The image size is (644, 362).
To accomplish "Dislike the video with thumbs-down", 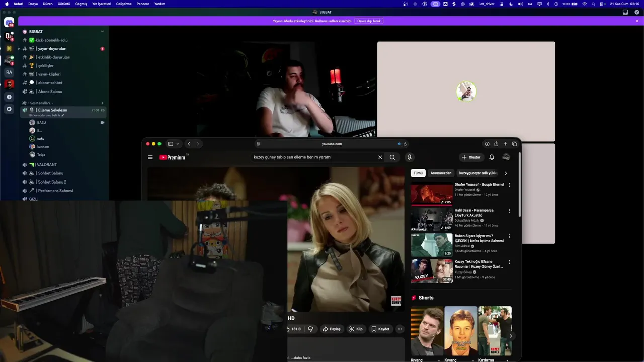I will (310, 329).
